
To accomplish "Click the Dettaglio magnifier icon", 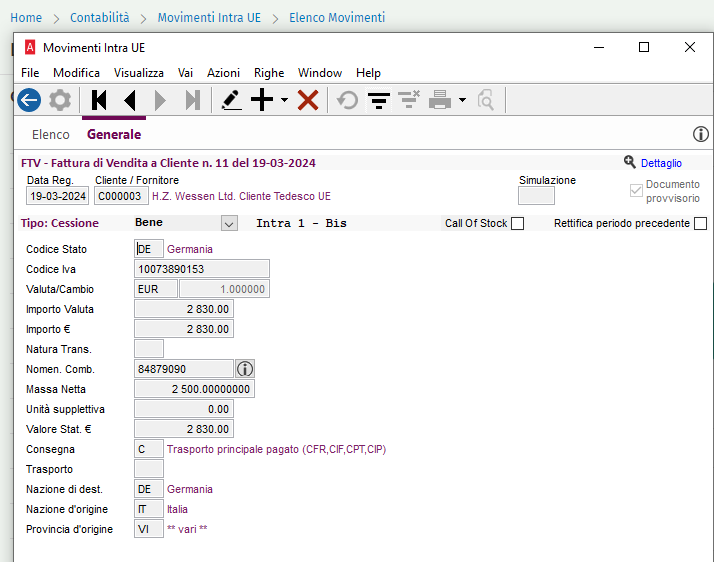I will pyautogui.click(x=630, y=162).
